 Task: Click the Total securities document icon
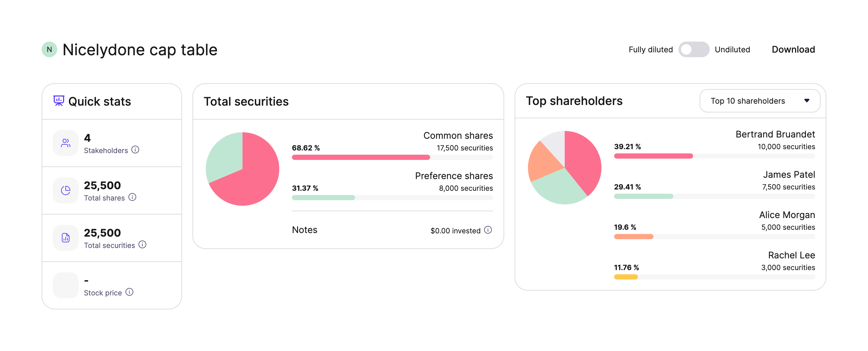click(x=66, y=238)
